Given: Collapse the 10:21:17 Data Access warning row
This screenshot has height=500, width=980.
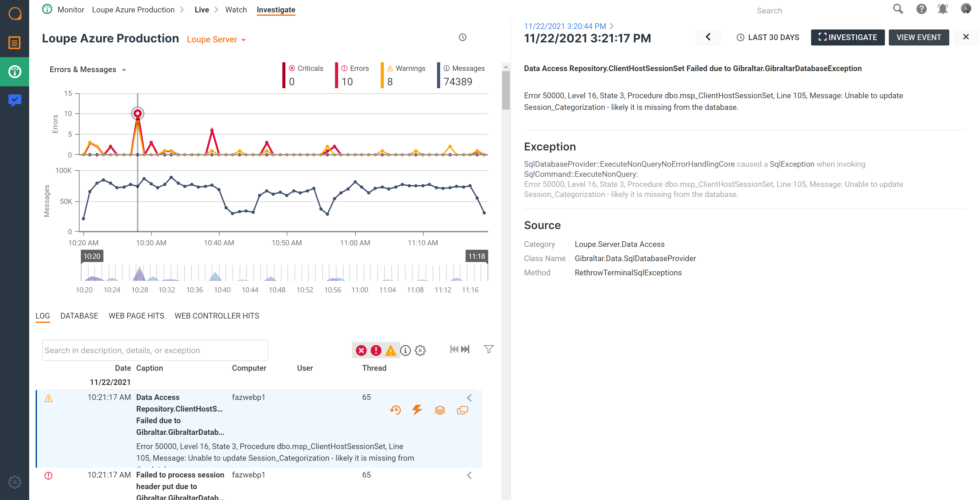Looking at the screenshot, I should click(x=469, y=398).
